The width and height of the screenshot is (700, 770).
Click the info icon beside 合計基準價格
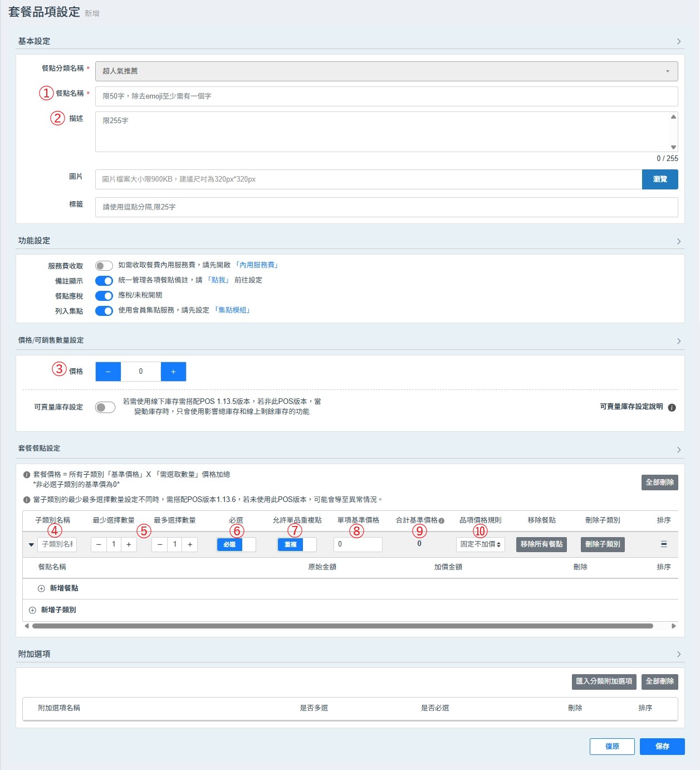point(442,521)
